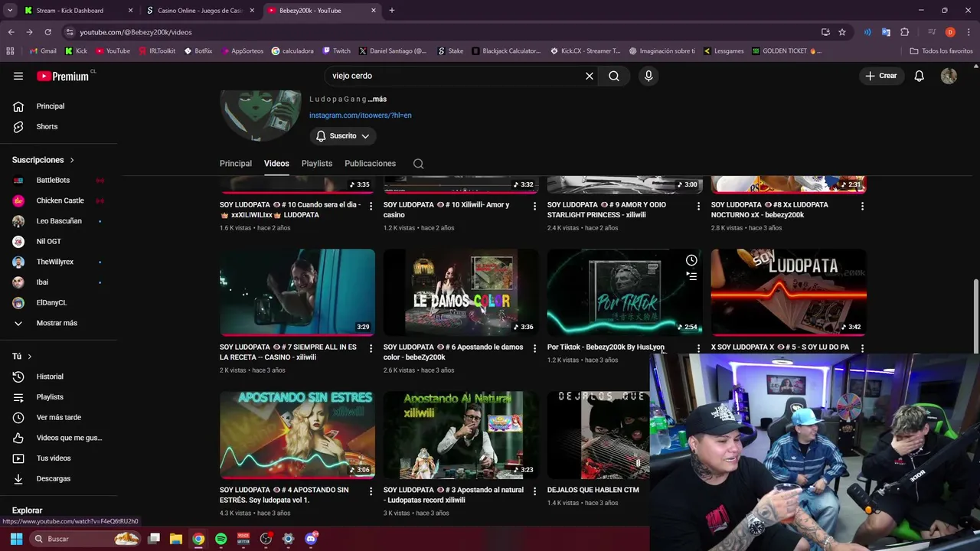Open options for '#8 Xx LUDOPATA NOCTURNO' video
The height and width of the screenshot is (551, 980).
tap(862, 206)
